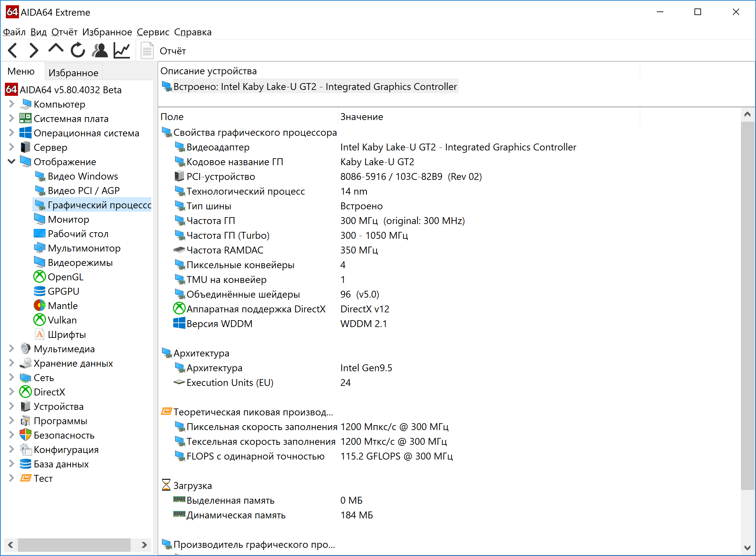Click the База данных icon
The width and height of the screenshot is (756, 556).
pyautogui.click(x=26, y=464)
